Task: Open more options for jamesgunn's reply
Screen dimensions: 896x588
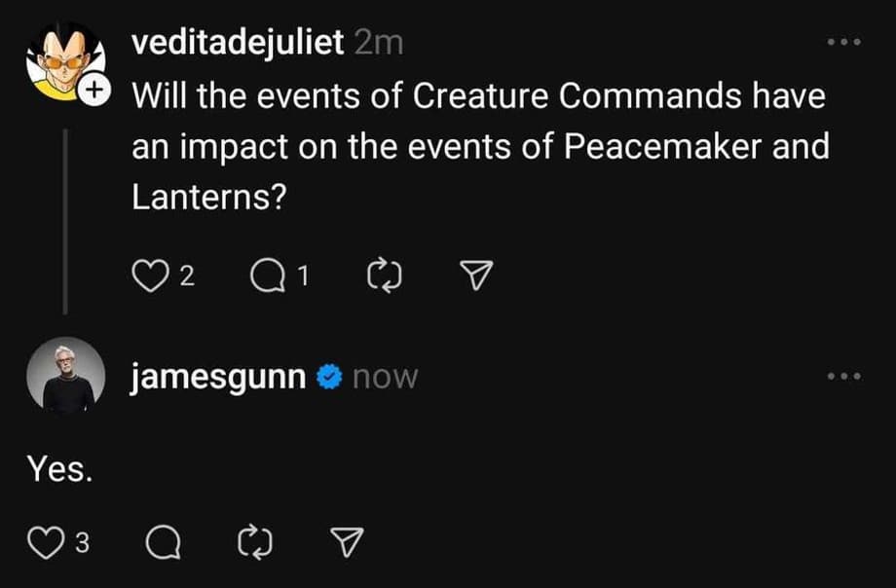Action: pos(843,377)
